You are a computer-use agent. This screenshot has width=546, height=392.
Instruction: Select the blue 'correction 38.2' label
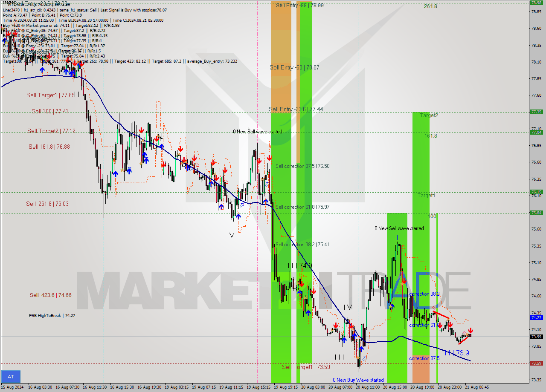[x=424, y=294]
